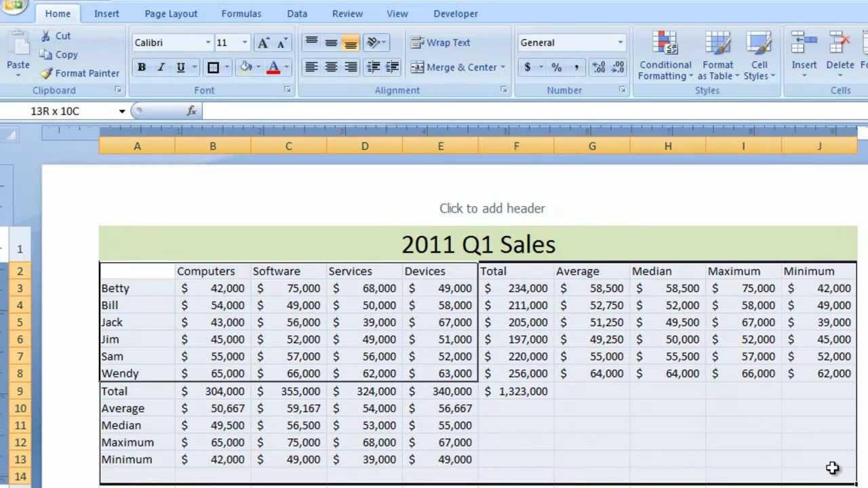Image resolution: width=868 pixels, height=488 pixels.
Task: Click the 'Click to add header' area
Action: (x=492, y=208)
